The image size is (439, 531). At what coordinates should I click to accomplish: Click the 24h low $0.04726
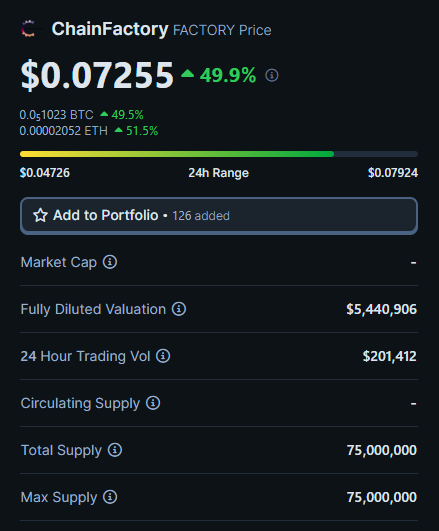point(45,173)
